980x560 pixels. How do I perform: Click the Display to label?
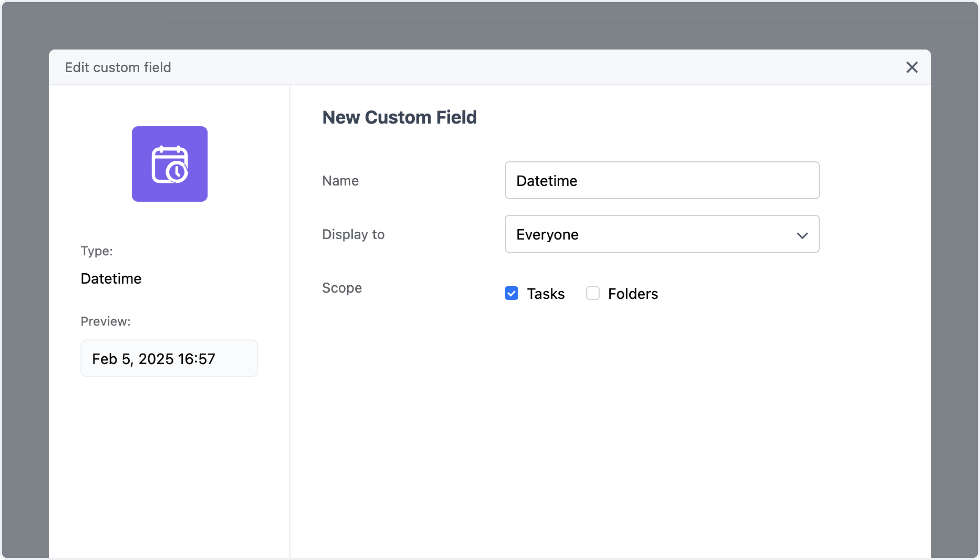click(353, 234)
